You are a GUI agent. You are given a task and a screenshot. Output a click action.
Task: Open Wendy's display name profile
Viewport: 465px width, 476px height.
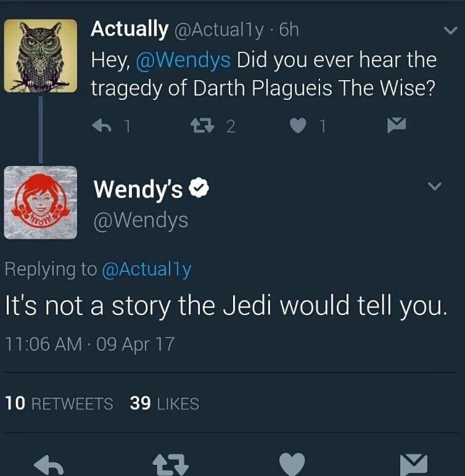tap(138, 191)
